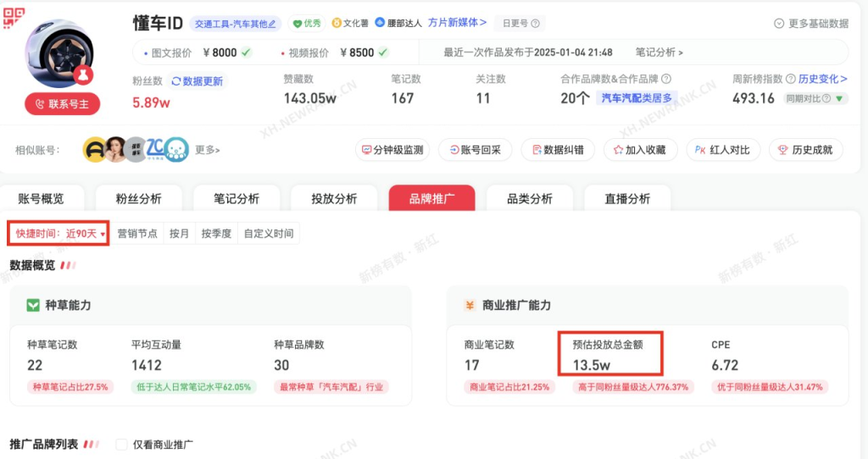
Task: Click the 最常种草「汽车汽配」行业 tag
Action: [x=331, y=387]
